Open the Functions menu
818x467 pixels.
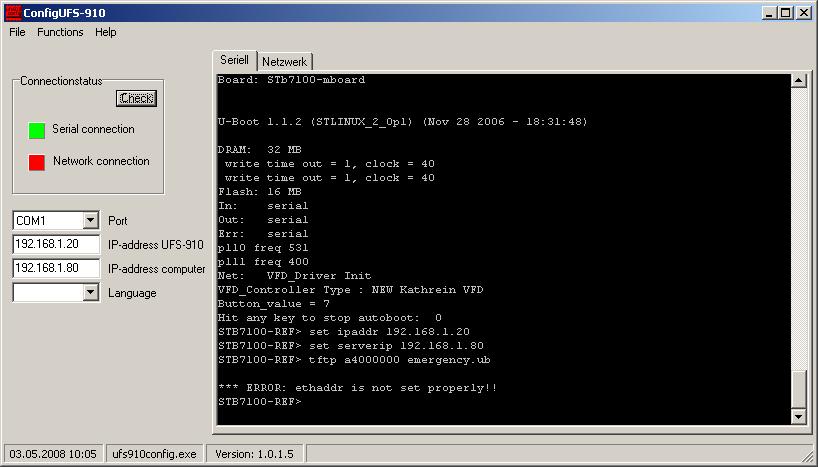point(60,32)
